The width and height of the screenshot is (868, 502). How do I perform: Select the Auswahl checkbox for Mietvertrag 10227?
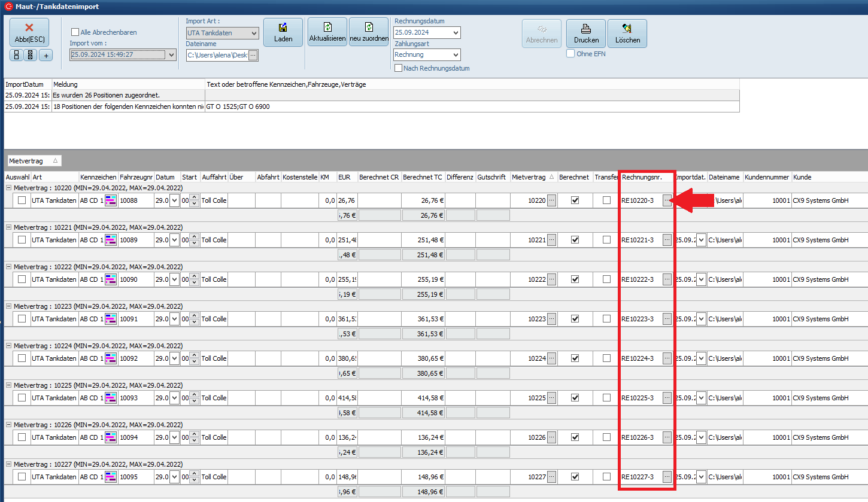tap(22, 477)
